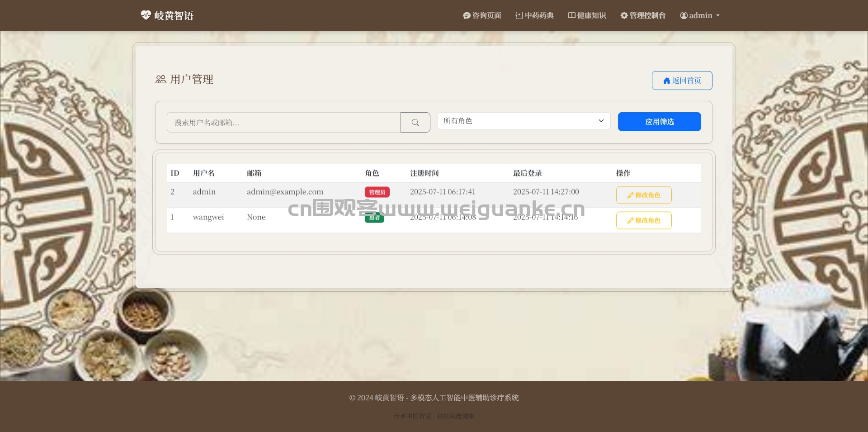Click pencil icon in admin row
868x432 pixels.
tap(630, 195)
